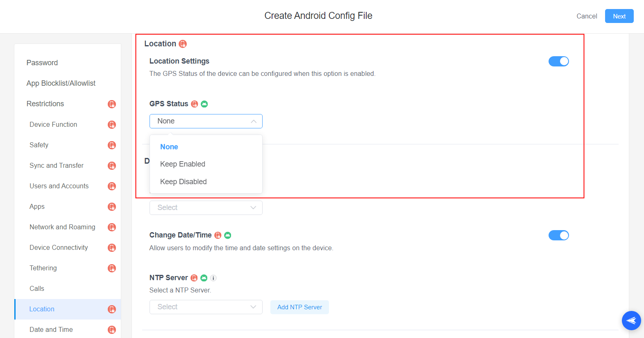Click Add NTP Server
The image size is (644, 338).
299,307
